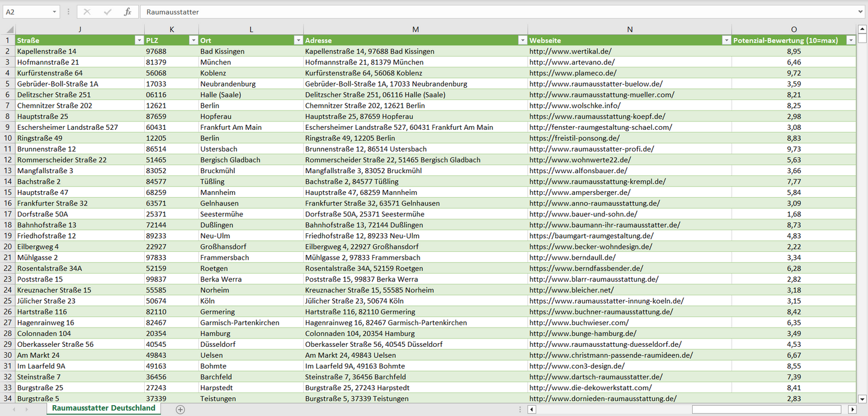
Task: Click the formula bar Cancel X icon
Action: pyautogui.click(x=87, y=12)
